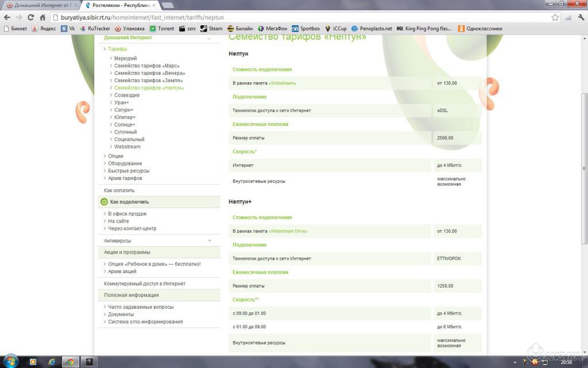Click the vertical page scrollbar thumb

click(x=584, y=168)
